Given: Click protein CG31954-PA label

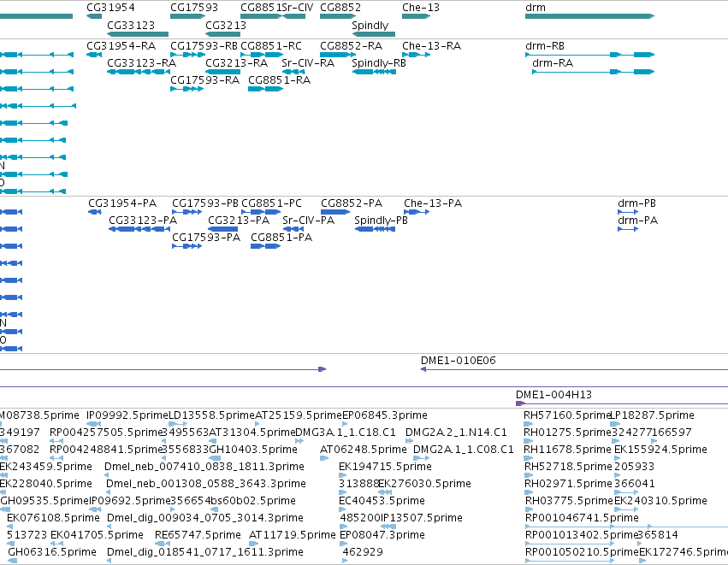Looking at the screenshot, I should 122,203.
